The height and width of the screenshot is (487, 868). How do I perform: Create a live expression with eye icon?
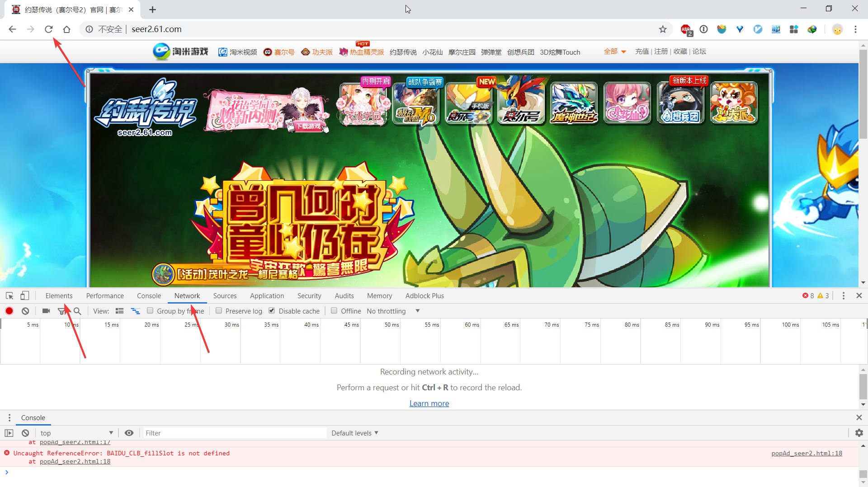click(129, 433)
